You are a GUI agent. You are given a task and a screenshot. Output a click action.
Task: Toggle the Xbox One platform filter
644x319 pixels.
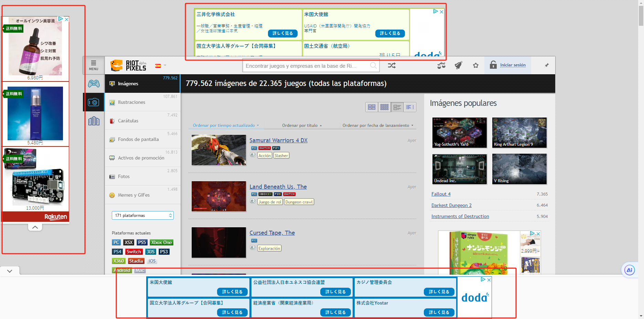161,243
